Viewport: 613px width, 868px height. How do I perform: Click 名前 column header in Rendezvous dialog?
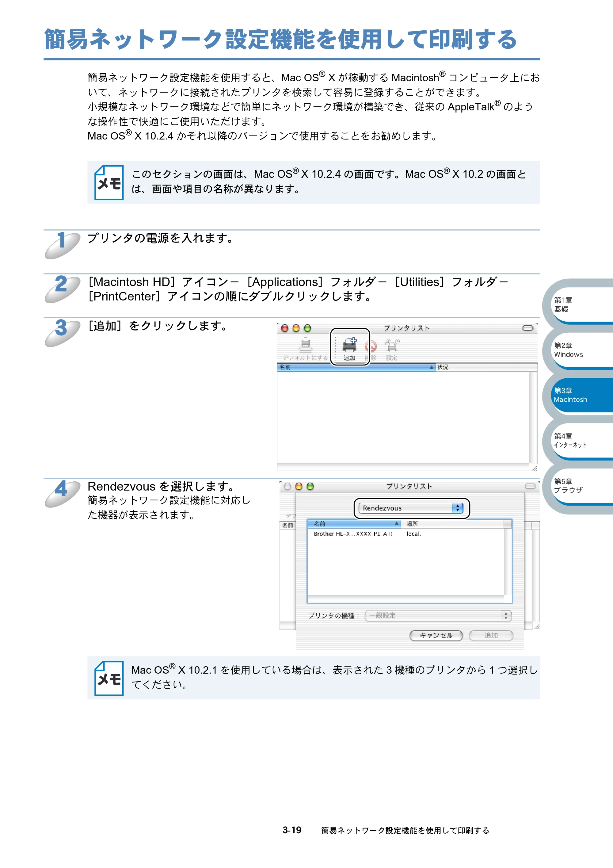coord(354,524)
